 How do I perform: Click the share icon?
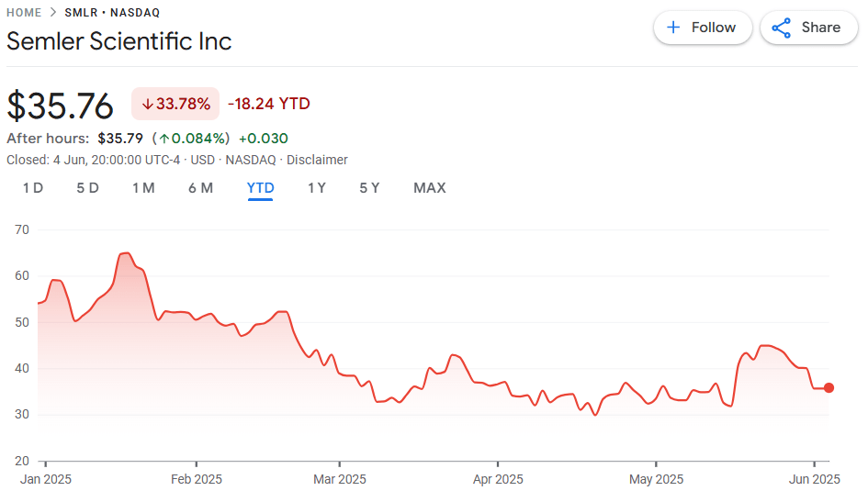pos(782,28)
